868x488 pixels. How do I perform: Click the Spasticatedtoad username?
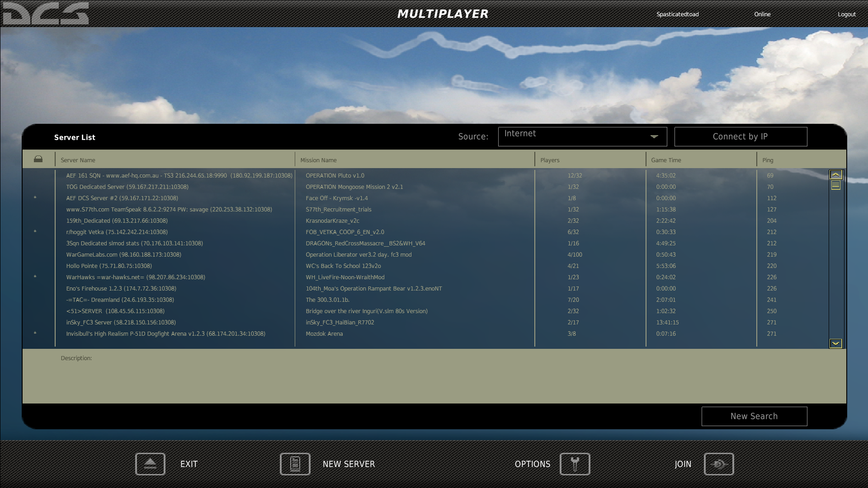[x=678, y=14]
